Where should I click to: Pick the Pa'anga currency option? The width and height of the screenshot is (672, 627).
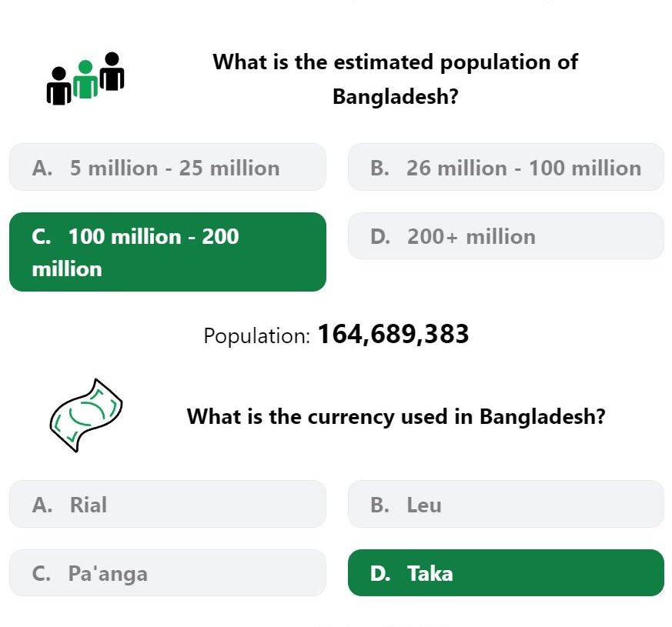pos(168,572)
